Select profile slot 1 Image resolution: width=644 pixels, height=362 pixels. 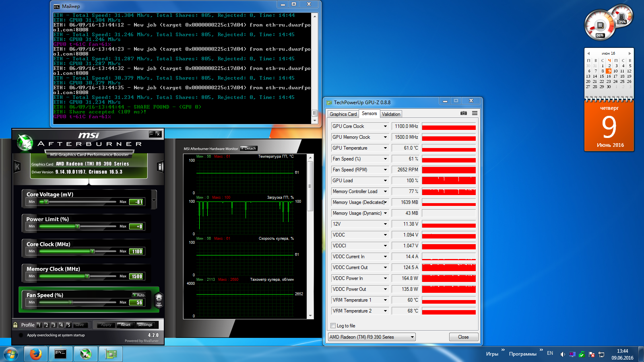point(39,325)
